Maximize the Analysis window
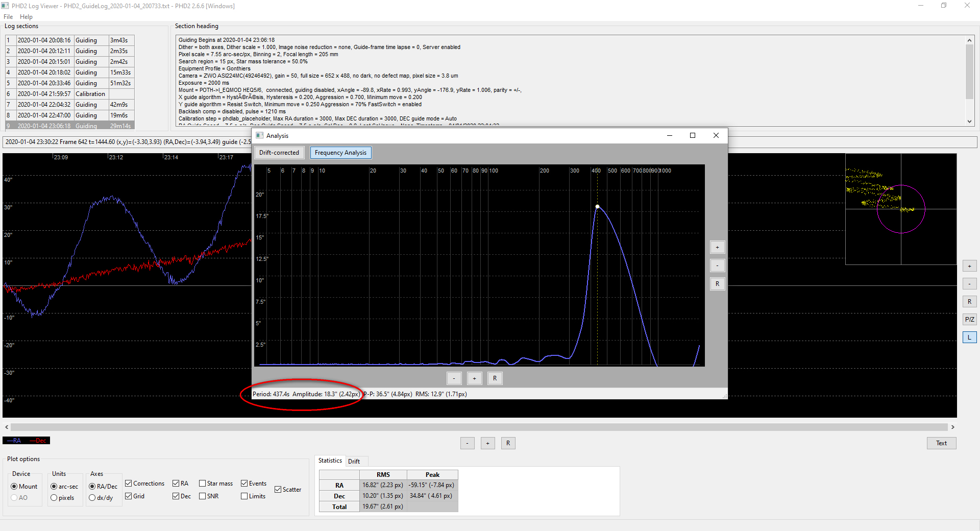Screen dimensions: 980x531 pos(693,135)
